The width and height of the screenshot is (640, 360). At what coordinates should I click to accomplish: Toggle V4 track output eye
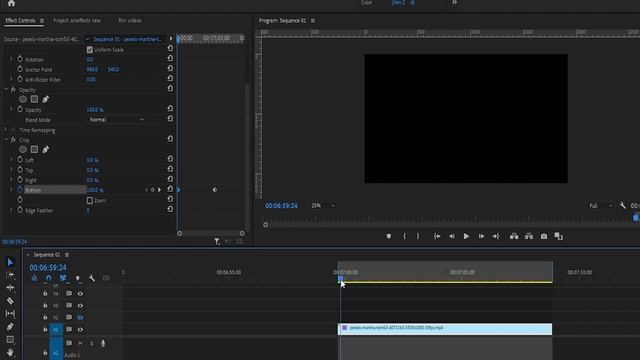[x=80, y=293]
